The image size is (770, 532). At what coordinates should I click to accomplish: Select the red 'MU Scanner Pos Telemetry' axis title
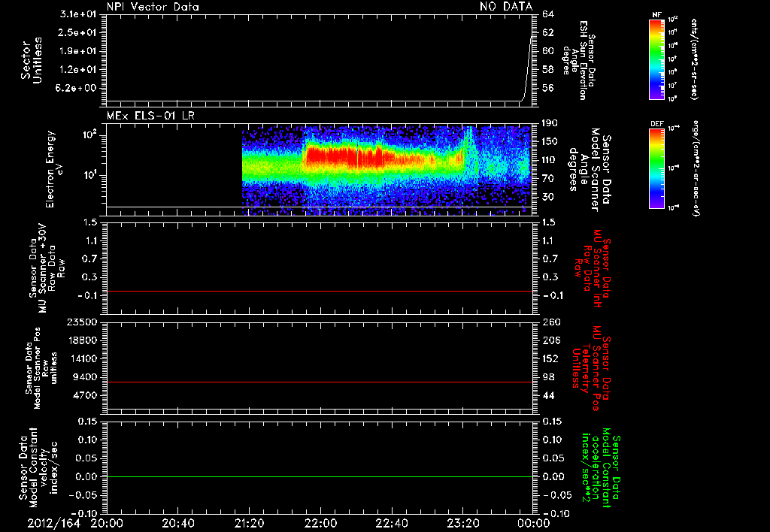pyautogui.click(x=592, y=368)
